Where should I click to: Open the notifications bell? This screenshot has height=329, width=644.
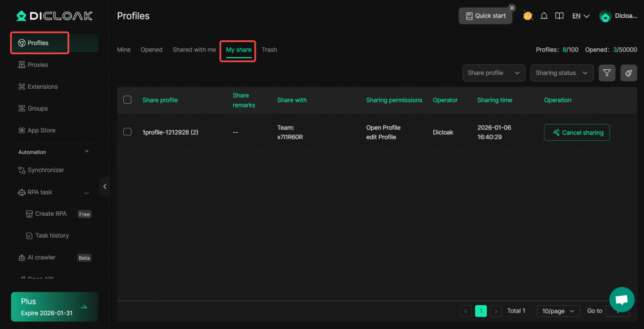pos(544,16)
